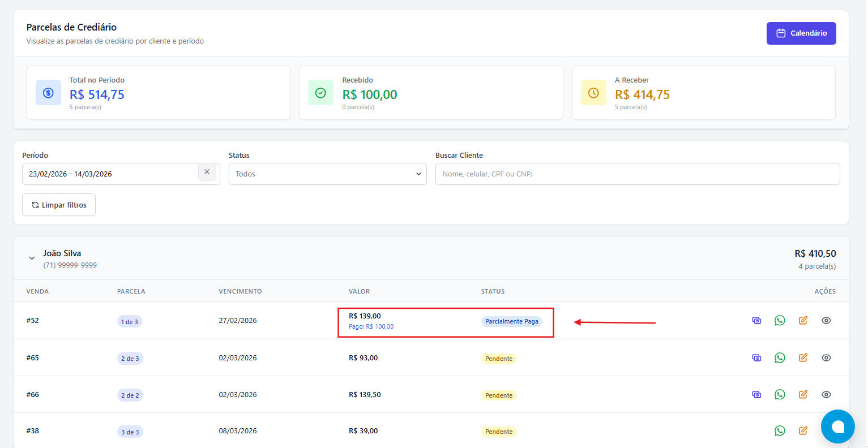This screenshot has width=868, height=448.
Task: Send WhatsApp message for sale #52
Action: click(x=780, y=321)
